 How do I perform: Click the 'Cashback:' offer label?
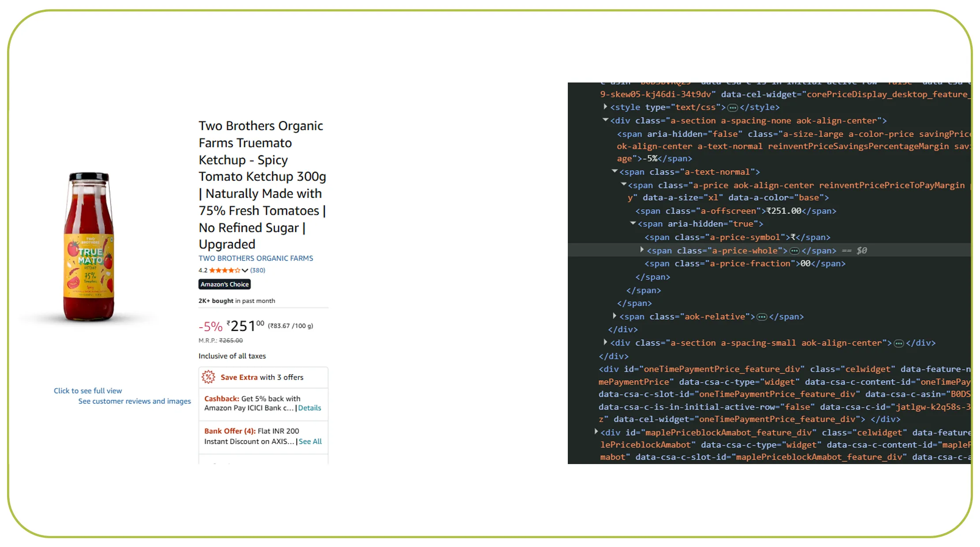(x=222, y=399)
